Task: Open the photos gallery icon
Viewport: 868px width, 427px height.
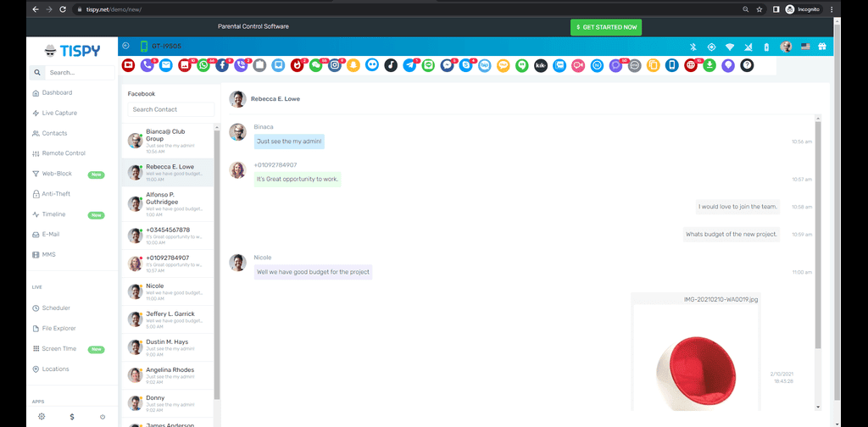Action: click(184, 65)
